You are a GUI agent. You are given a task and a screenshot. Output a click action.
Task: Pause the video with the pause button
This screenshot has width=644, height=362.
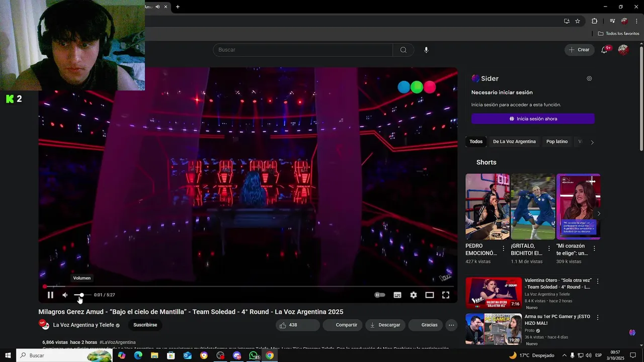pos(50,295)
